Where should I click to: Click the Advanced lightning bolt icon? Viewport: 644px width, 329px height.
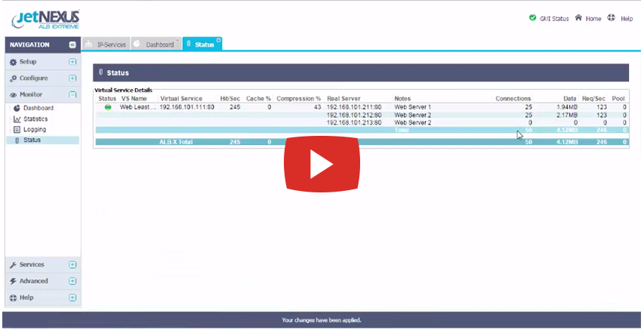click(13, 281)
